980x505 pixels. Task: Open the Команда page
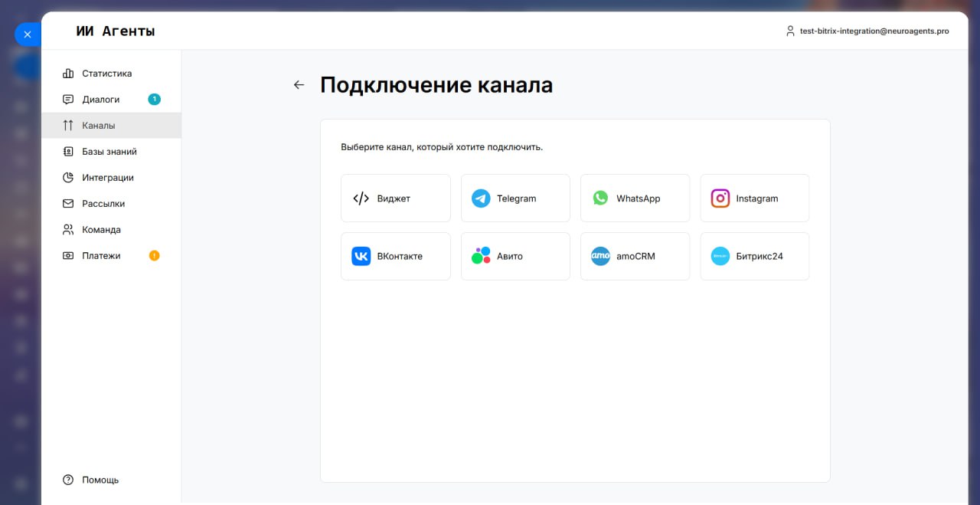111,230
